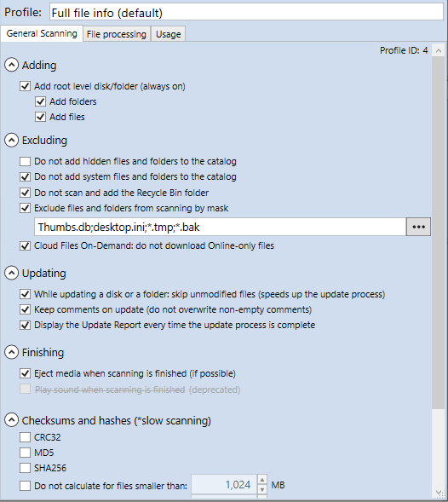448x502 pixels.
Task: Toggle Display the Update Report option
Action: (25, 325)
